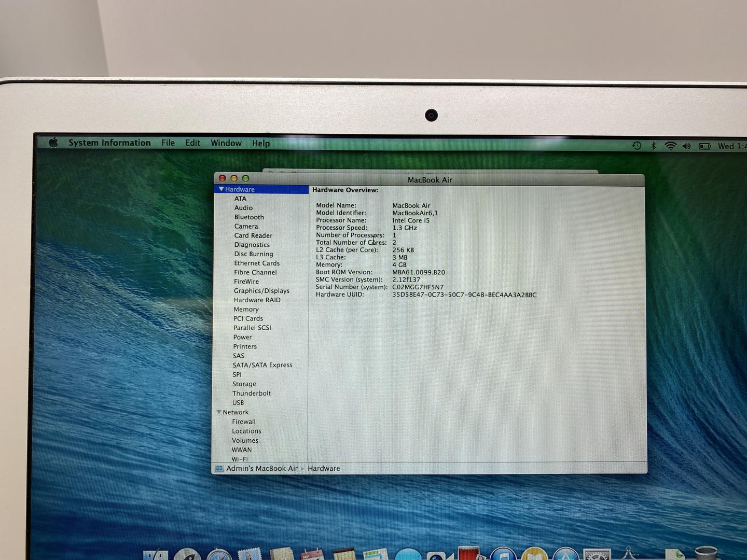
Task: Select the Network category in sidebar
Action: point(236,412)
